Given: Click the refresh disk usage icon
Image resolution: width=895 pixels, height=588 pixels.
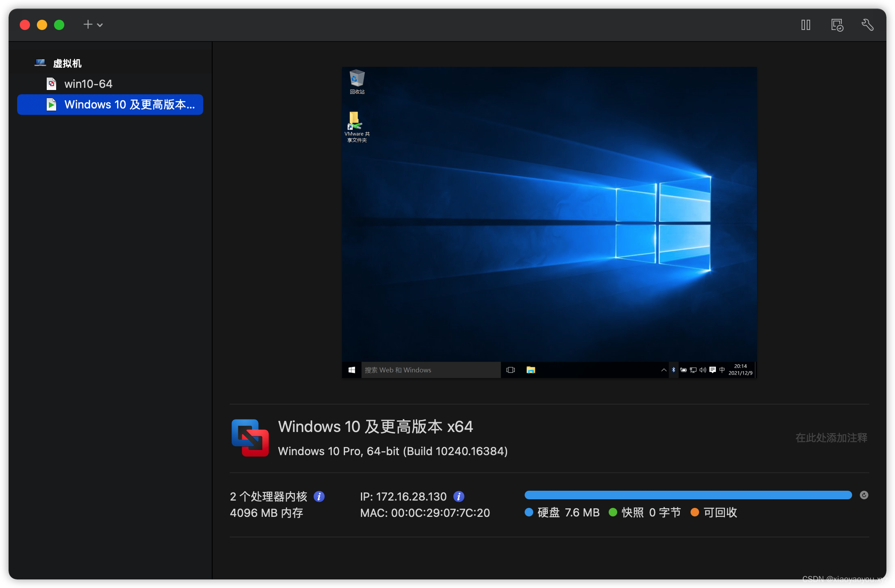Looking at the screenshot, I should [864, 495].
